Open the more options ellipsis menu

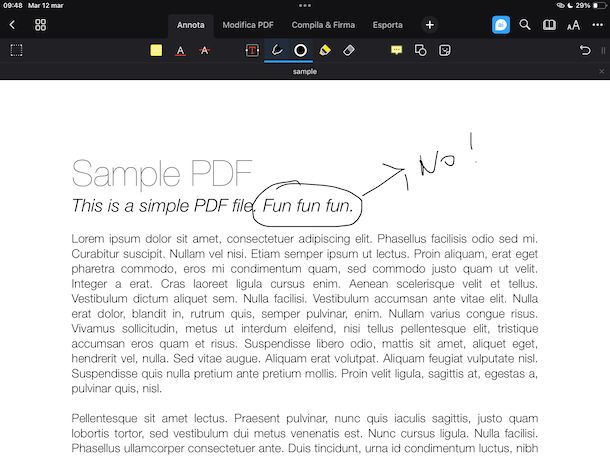pyautogui.click(x=598, y=25)
